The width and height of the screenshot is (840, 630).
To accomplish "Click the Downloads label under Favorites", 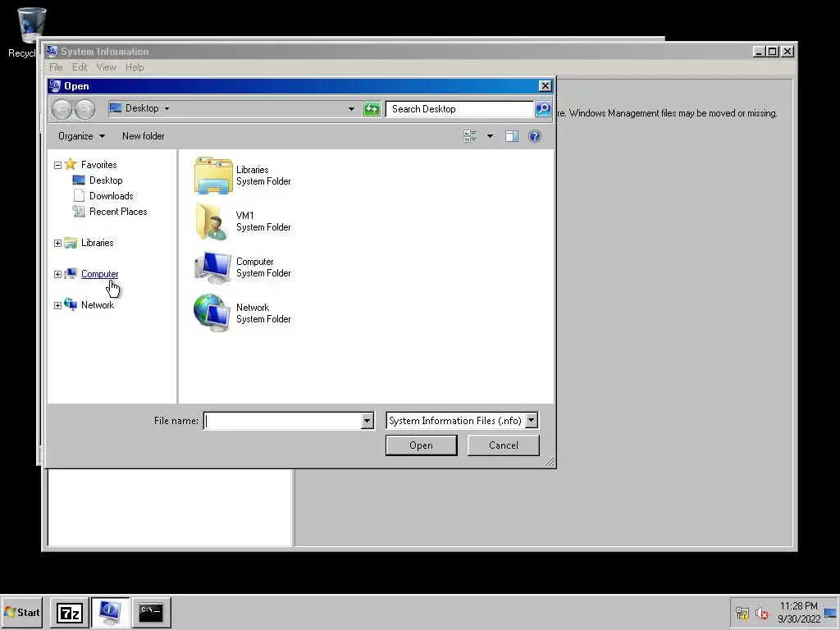I will (112, 195).
